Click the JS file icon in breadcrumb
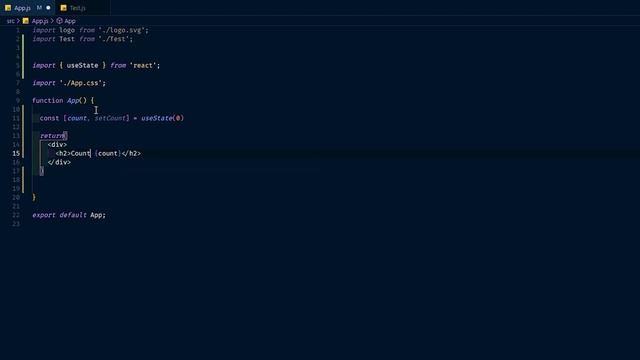Viewport: 640px width, 360px height. coord(26,21)
